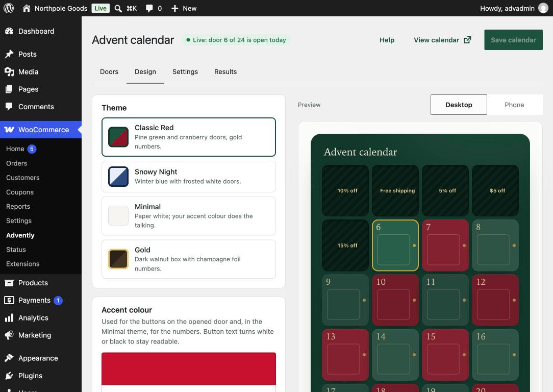Click the Save calendar button
The height and width of the screenshot is (392, 553).
(x=513, y=40)
